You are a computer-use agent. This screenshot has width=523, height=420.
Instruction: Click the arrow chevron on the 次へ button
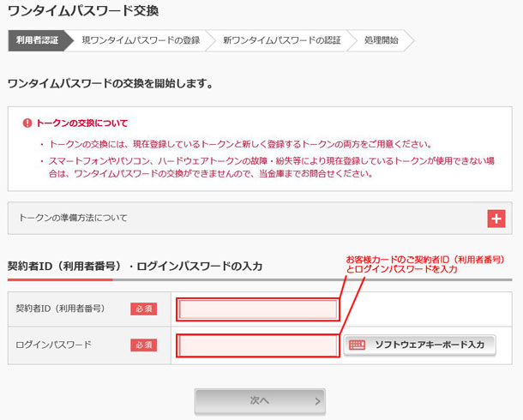317,400
